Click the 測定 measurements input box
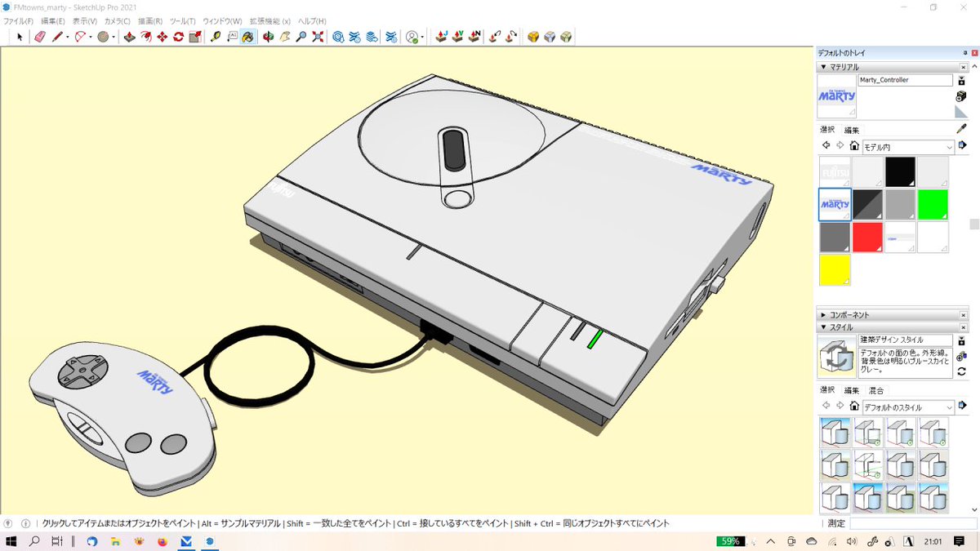980x551 pixels. point(912,523)
